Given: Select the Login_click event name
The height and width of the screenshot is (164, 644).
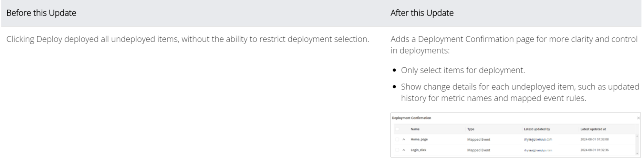Looking at the screenshot, I should [x=418, y=150].
